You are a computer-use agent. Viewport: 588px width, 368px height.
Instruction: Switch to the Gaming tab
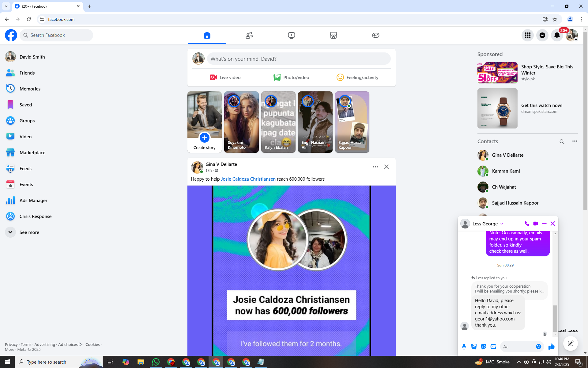[375, 35]
